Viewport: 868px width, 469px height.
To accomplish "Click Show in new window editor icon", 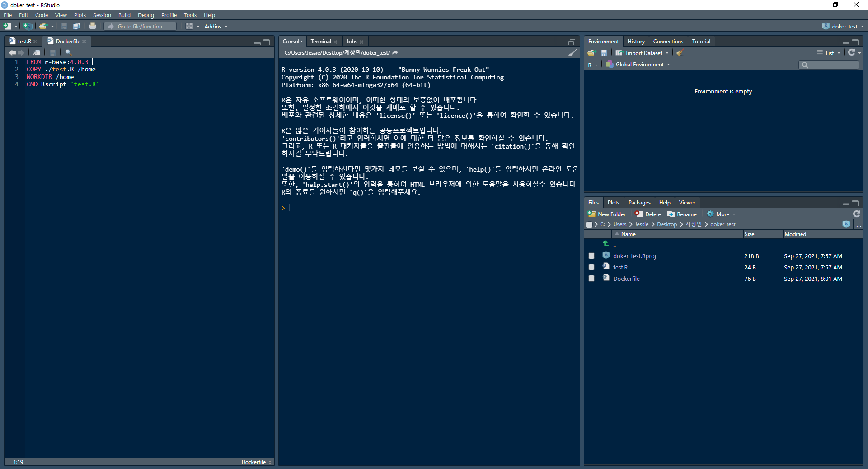I will point(37,53).
